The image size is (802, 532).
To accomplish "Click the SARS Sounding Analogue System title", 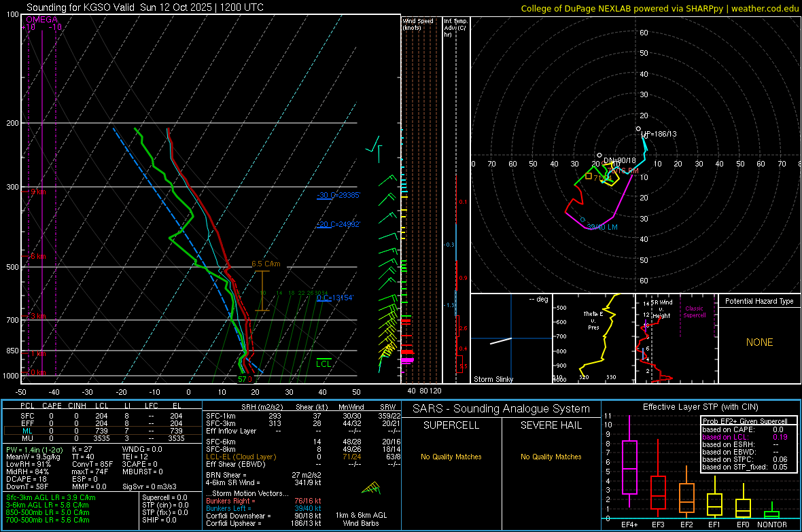I will tap(502, 409).
